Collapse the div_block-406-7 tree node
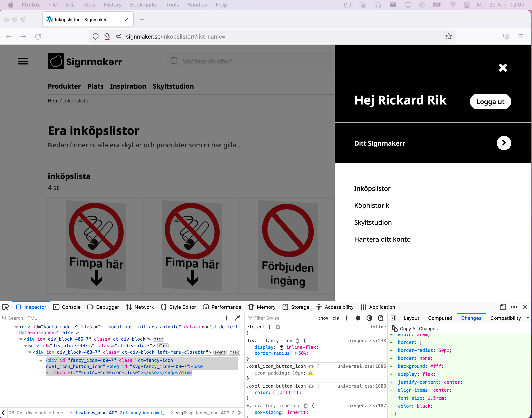This screenshot has width=532, height=418. tap(21, 339)
